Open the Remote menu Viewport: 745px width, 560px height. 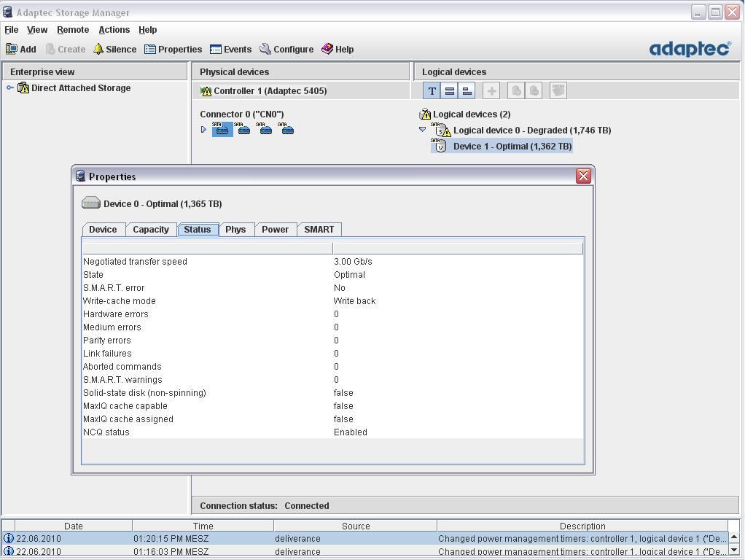(73, 29)
